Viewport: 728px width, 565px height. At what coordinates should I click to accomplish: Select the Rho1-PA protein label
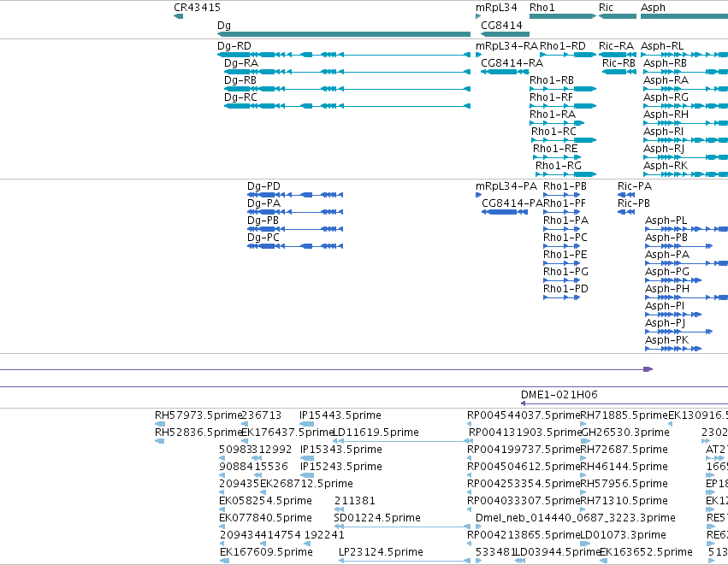pyautogui.click(x=565, y=221)
